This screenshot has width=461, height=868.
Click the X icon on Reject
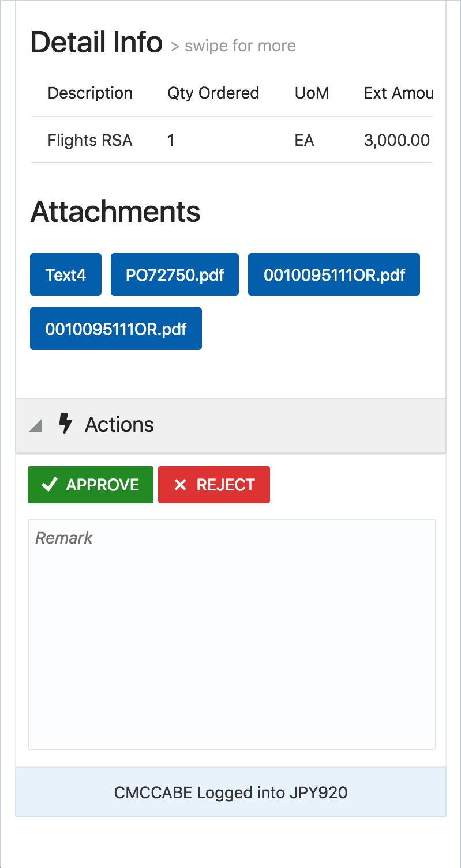point(180,485)
